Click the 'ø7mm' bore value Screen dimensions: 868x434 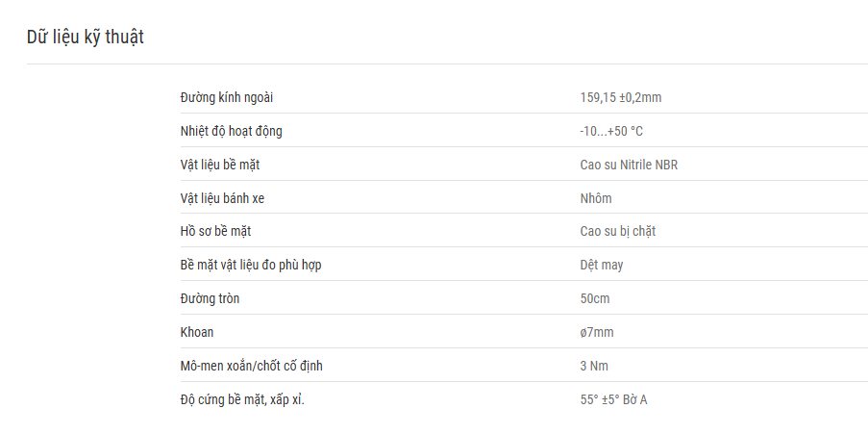coord(597,333)
